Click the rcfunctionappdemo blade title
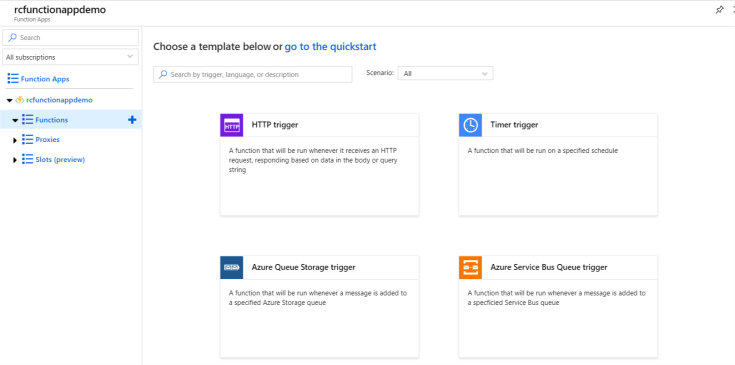 click(x=60, y=10)
